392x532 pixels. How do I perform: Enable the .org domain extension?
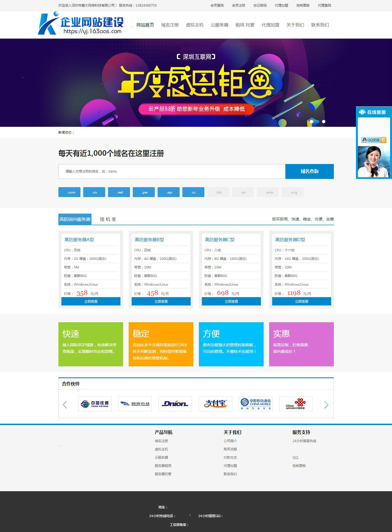point(293,192)
